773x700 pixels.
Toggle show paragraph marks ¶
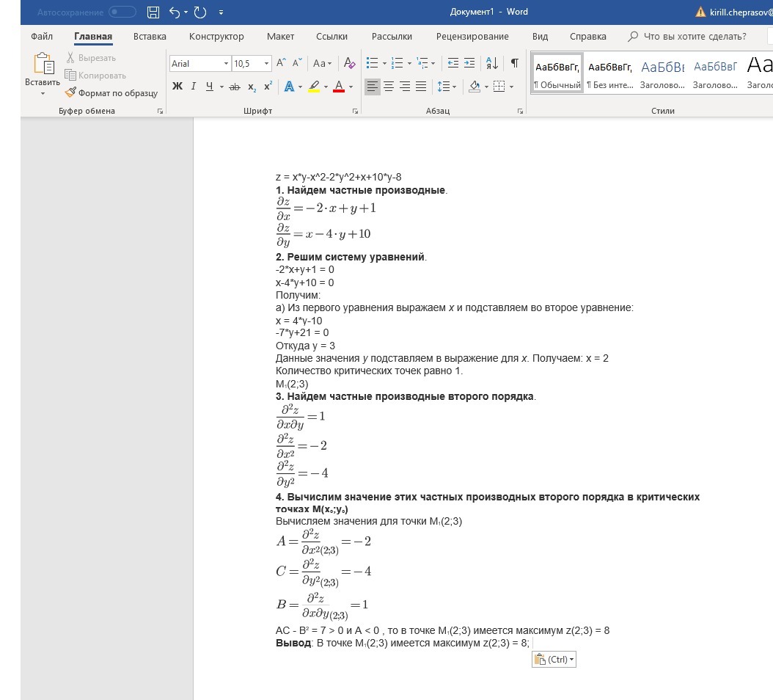515,63
